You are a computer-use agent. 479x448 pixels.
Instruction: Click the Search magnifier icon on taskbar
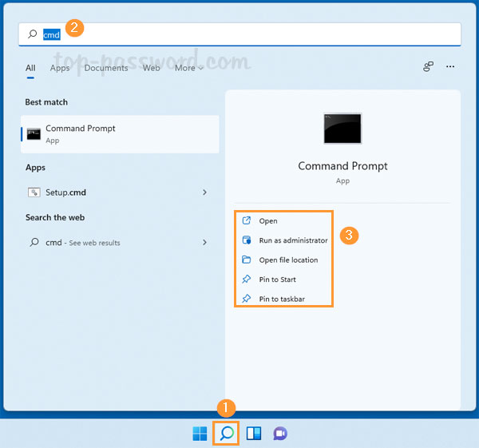pos(227,434)
